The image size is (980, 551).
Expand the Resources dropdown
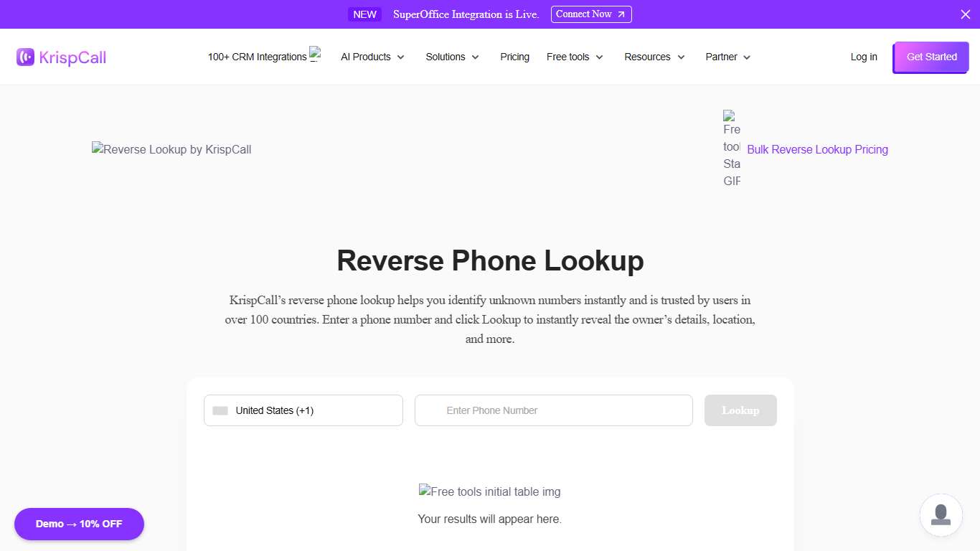click(654, 57)
